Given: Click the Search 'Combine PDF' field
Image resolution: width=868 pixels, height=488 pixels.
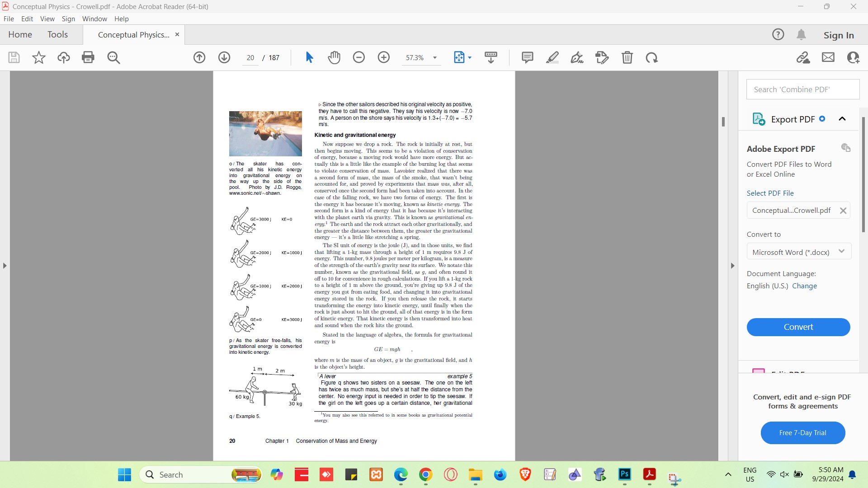Looking at the screenshot, I should click(802, 89).
